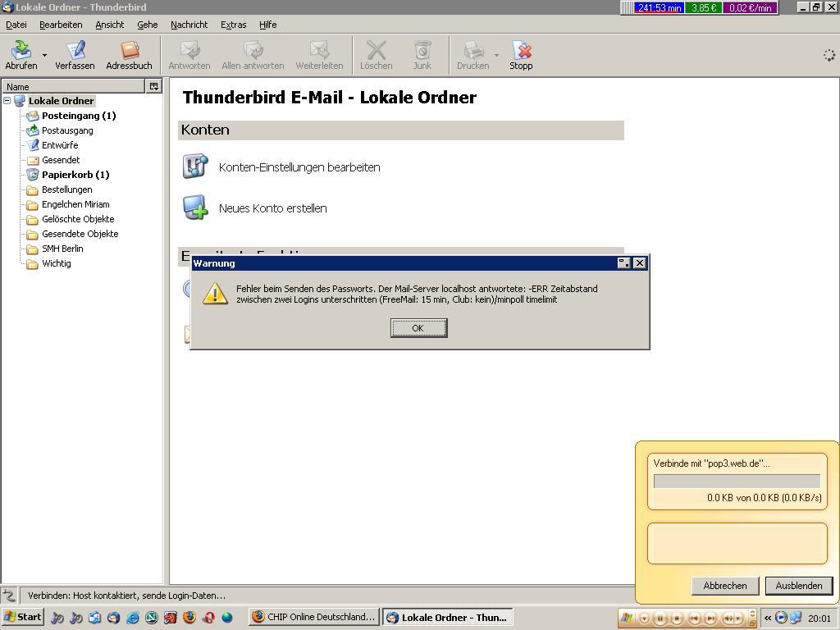Select the Wichtig folder
The image size is (840, 630).
point(57,263)
